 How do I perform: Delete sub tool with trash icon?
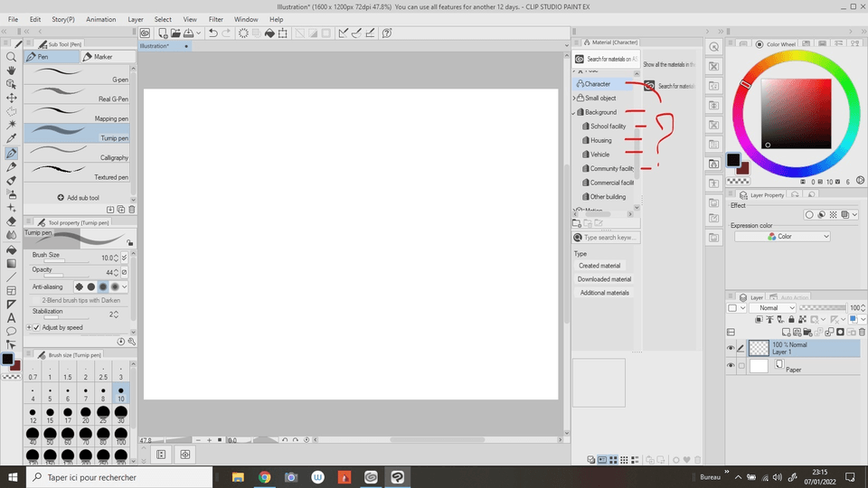(132, 210)
